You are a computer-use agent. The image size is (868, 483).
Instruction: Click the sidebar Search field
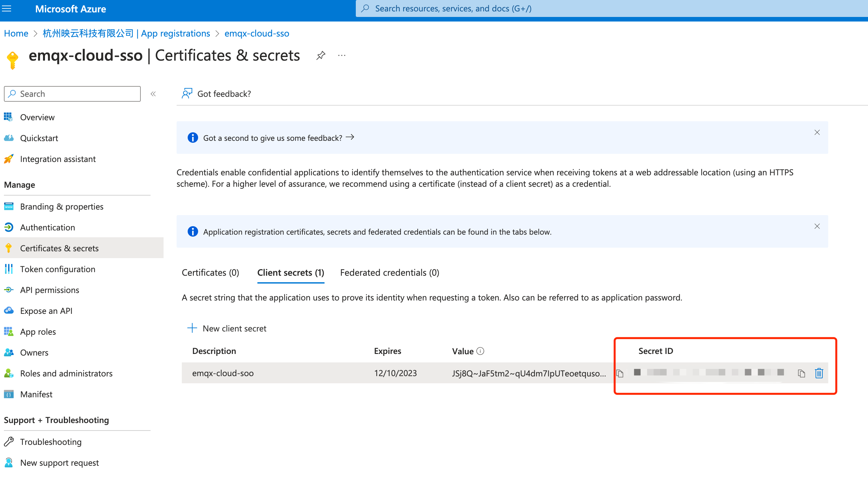pos(72,94)
